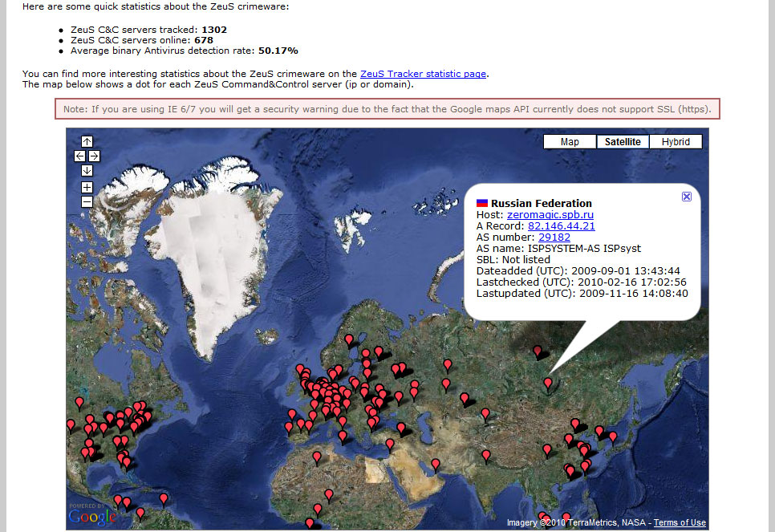Zoom out the map with the minus button
The width and height of the screenshot is (775, 532).
pyautogui.click(x=87, y=201)
